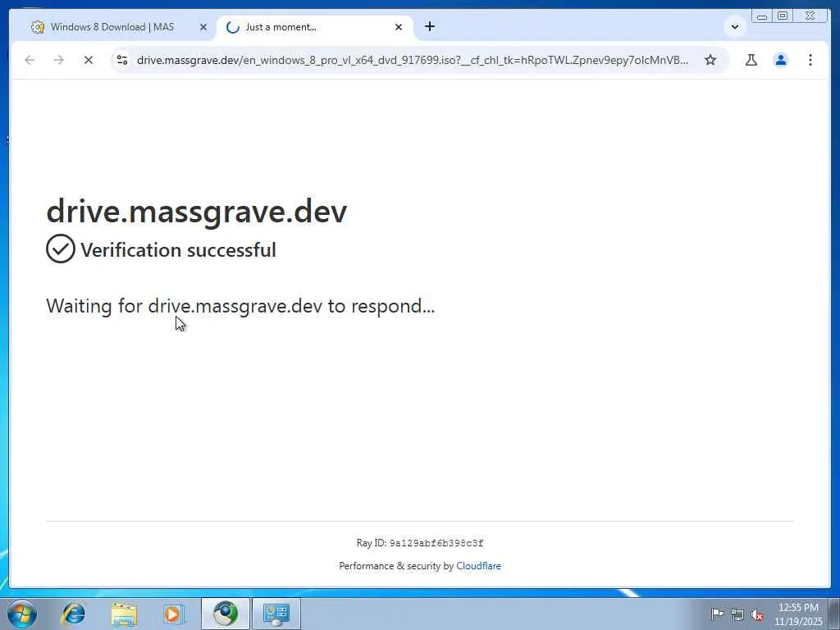Viewport: 840px width, 630px height.
Task: Open the Cloudflare link
Action: tap(478, 566)
